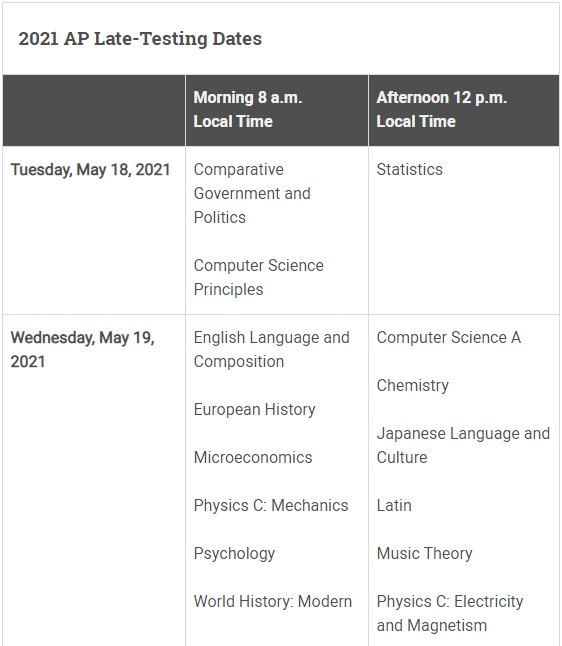Select the Afternoon 12 p.m. Local Time header
Screen dimensions: 562x646
(x=442, y=110)
